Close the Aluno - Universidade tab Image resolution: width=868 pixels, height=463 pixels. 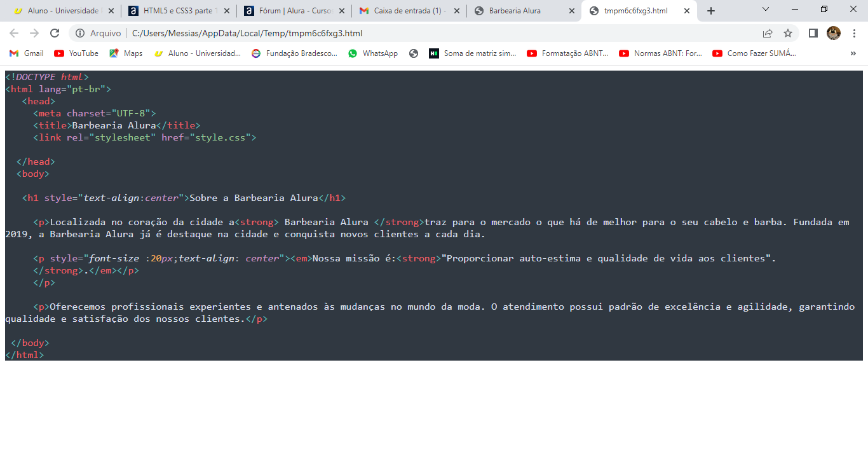112,11
